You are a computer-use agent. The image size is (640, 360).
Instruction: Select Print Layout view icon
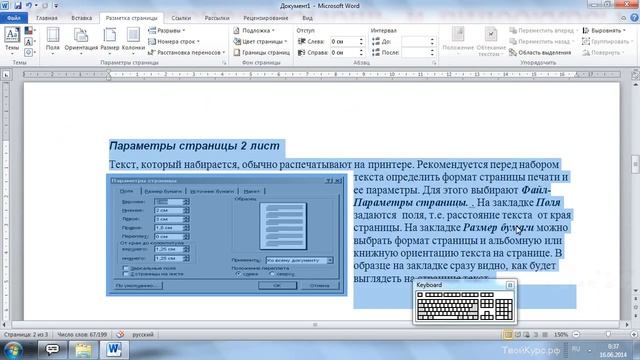508,335
